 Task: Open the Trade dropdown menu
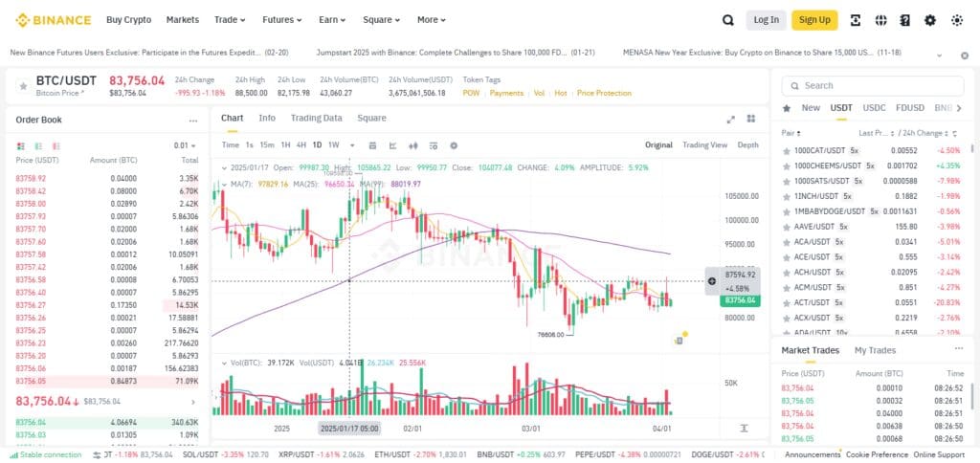[x=230, y=20]
